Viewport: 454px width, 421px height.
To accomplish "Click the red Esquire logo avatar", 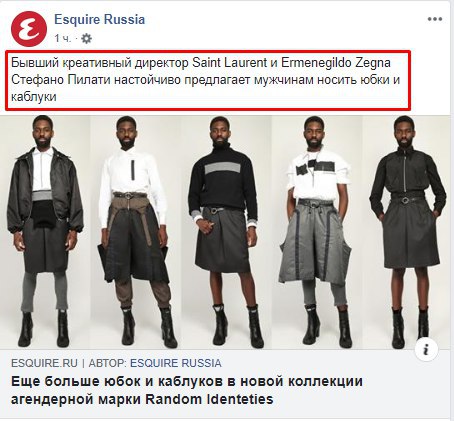I will (x=29, y=29).
